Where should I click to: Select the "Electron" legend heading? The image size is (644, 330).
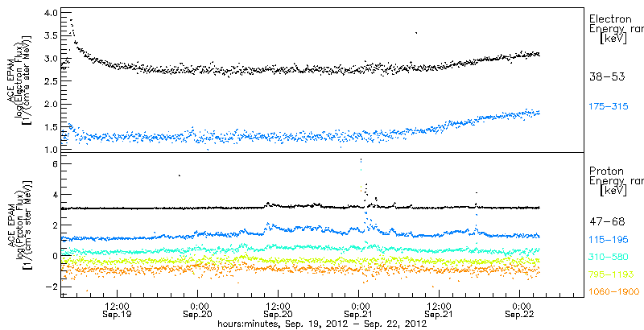tap(610, 19)
